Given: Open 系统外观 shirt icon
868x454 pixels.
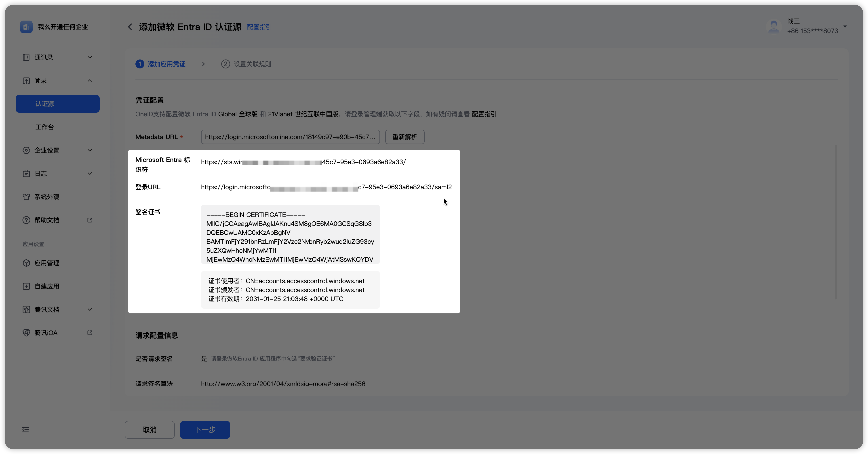Looking at the screenshot, I should pos(26,197).
